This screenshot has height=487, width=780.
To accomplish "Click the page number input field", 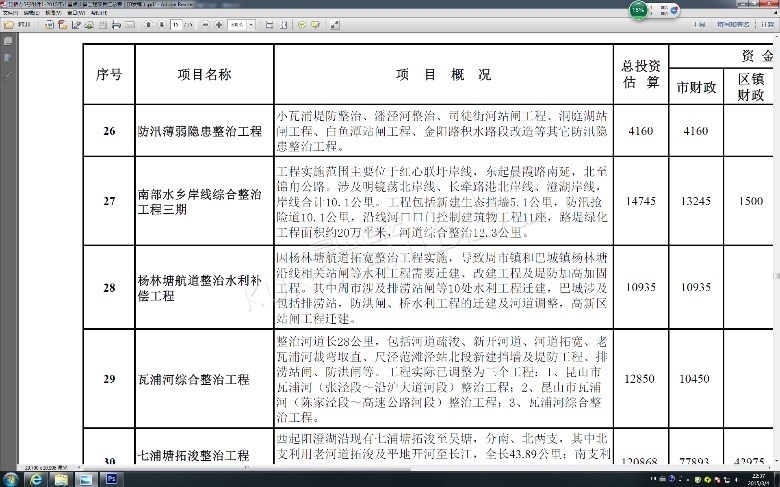I will [x=176, y=24].
